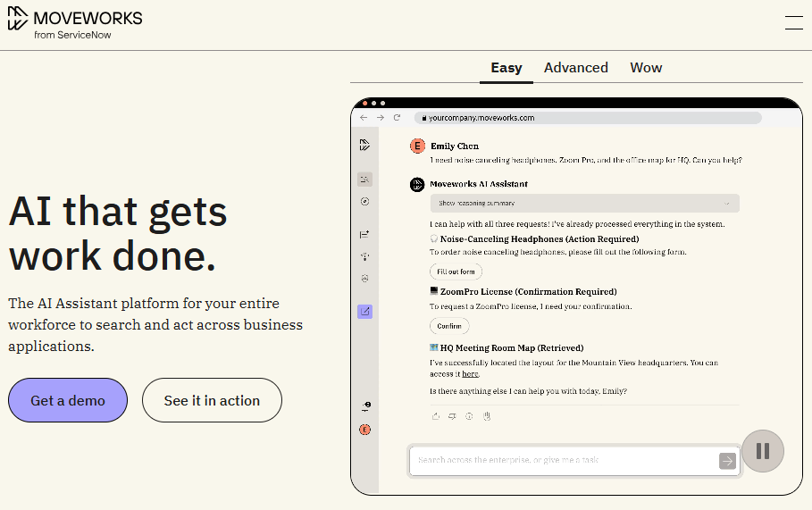The width and height of the screenshot is (812, 510).
Task: Click the info icon below the response
Action: pyautogui.click(x=469, y=415)
